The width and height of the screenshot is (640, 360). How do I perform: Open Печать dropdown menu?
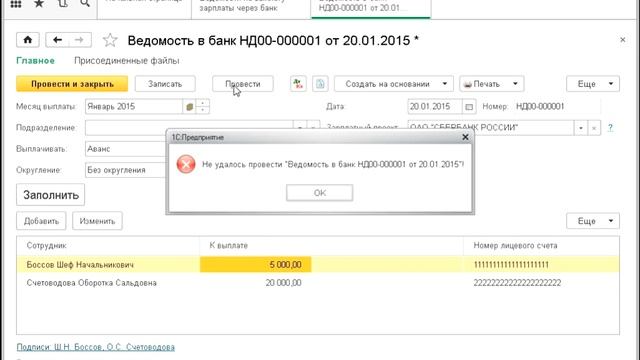(492, 84)
